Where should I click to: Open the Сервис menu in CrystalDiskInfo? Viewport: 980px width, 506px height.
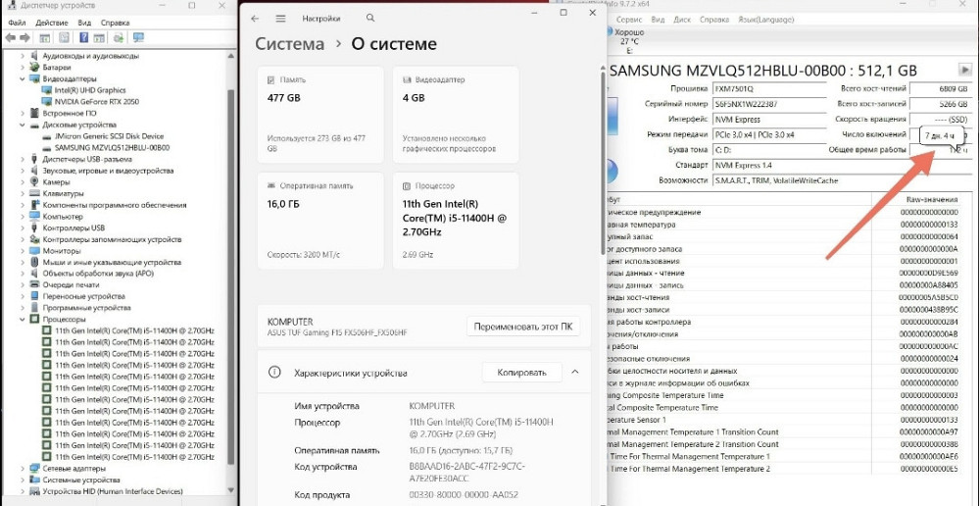(x=629, y=20)
